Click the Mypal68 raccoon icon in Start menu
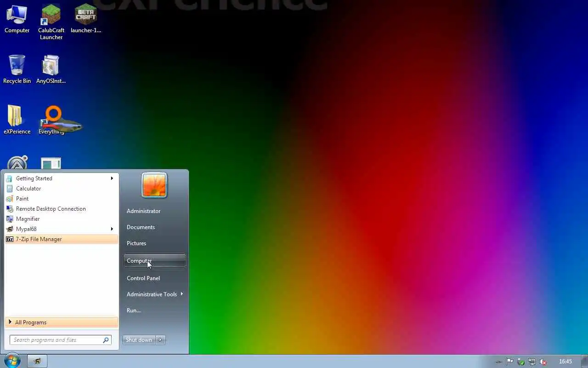This screenshot has width=588, height=368. pyautogui.click(x=10, y=229)
